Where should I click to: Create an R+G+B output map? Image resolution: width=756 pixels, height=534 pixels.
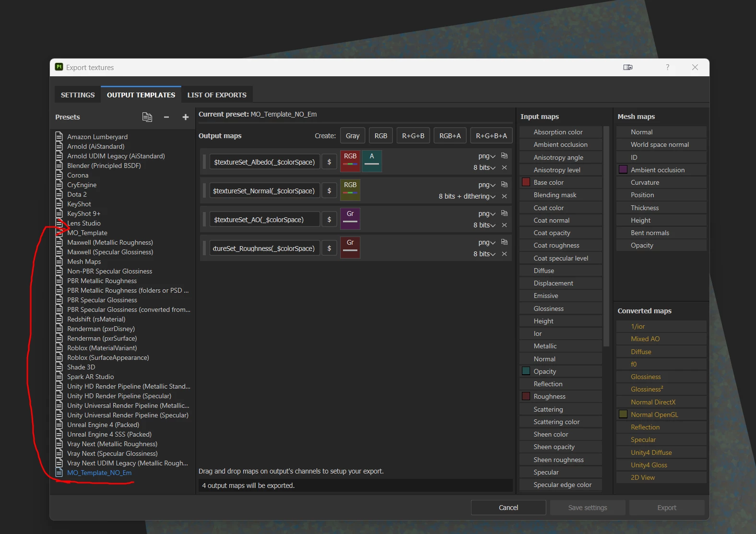[413, 136]
